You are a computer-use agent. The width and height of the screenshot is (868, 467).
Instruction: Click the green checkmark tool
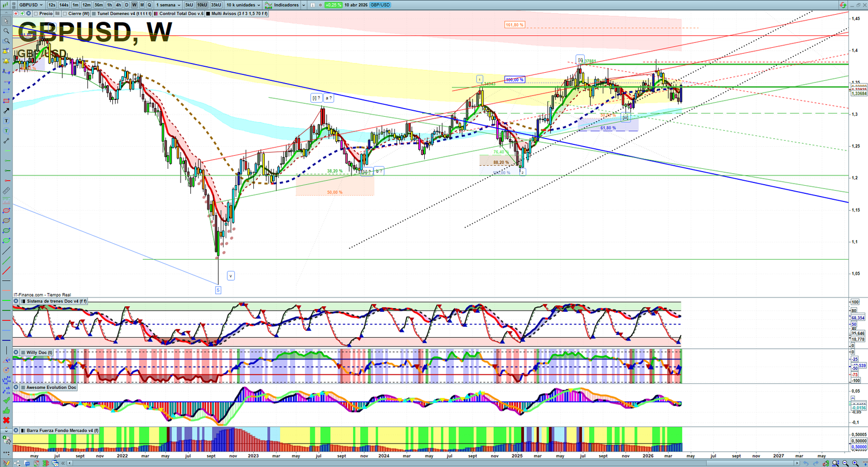click(x=6, y=400)
